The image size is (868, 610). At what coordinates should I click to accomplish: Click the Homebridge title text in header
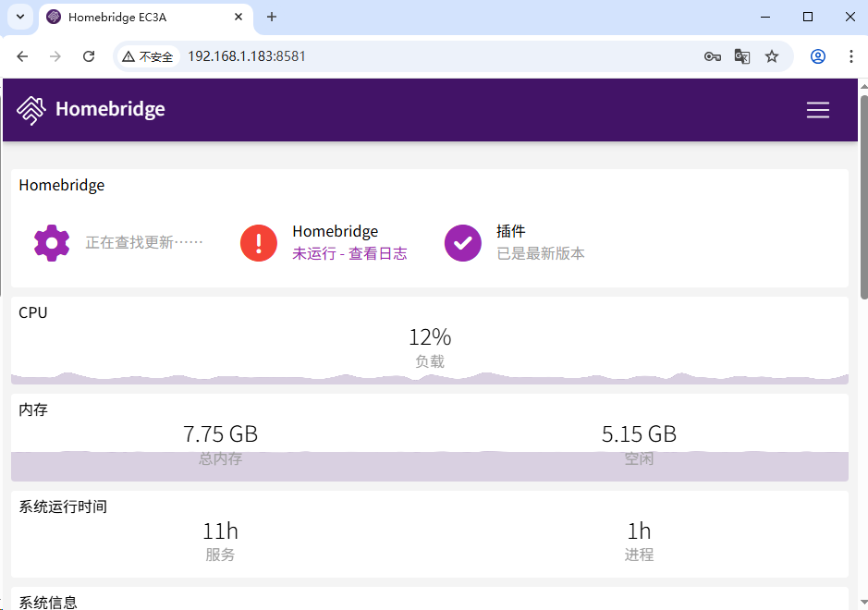pos(110,109)
